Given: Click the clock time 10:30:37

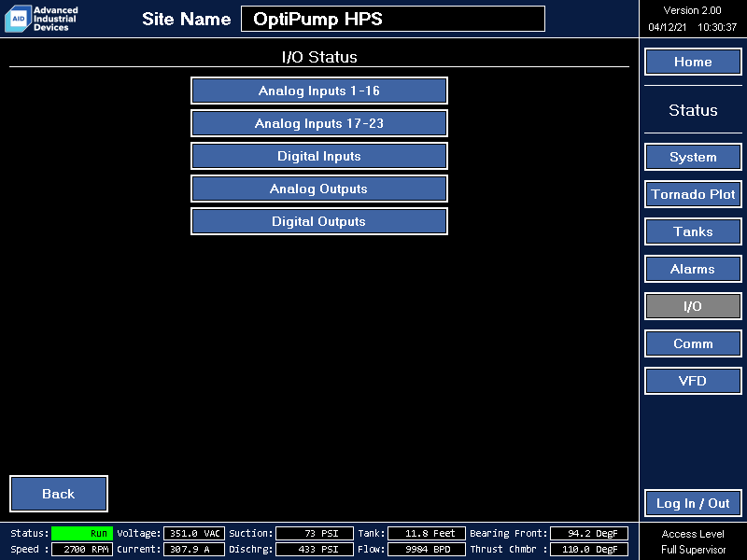Looking at the screenshot, I should pyautogui.click(x=717, y=27).
